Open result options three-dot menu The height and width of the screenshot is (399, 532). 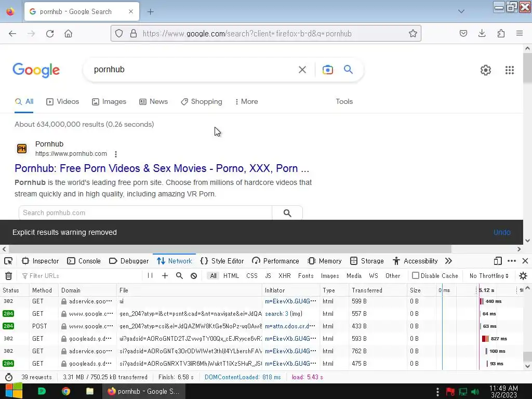tap(116, 154)
